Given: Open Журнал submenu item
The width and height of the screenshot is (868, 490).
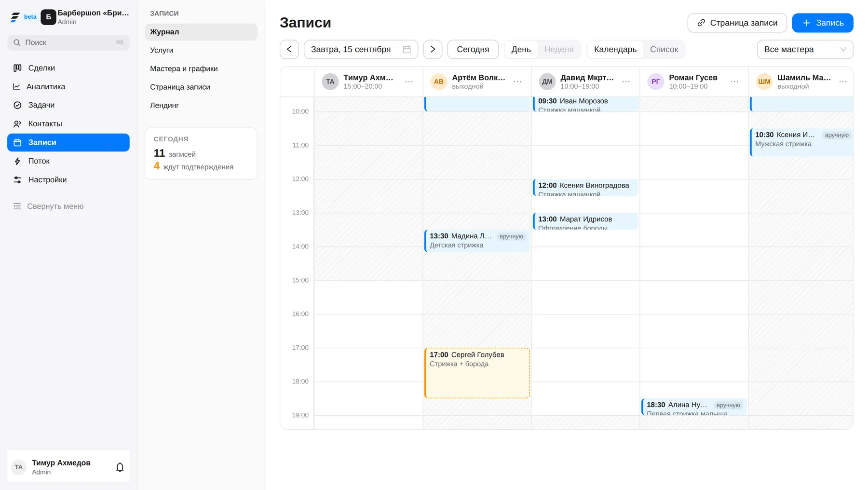Looking at the screenshot, I should [x=201, y=32].
